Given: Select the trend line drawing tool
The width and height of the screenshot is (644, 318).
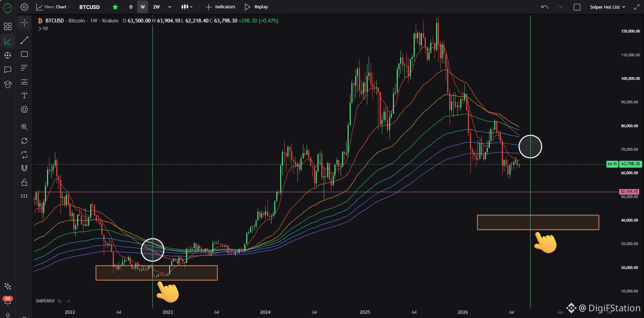Looking at the screenshot, I should (x=24, y=40).
